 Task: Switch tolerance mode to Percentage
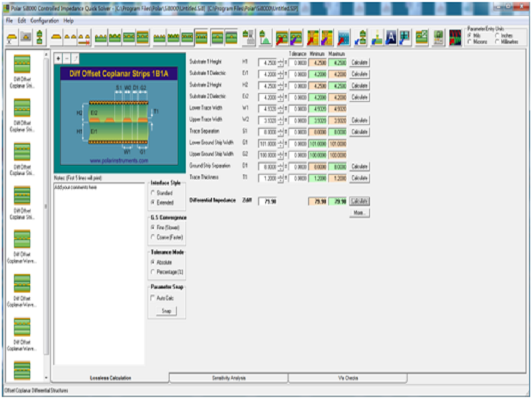(154, 271)
